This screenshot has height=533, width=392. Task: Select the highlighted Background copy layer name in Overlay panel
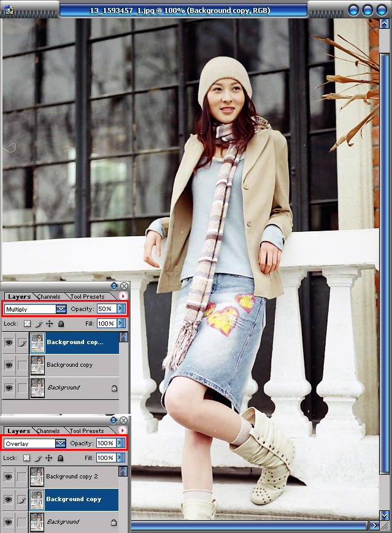click(x=74, y=499)
